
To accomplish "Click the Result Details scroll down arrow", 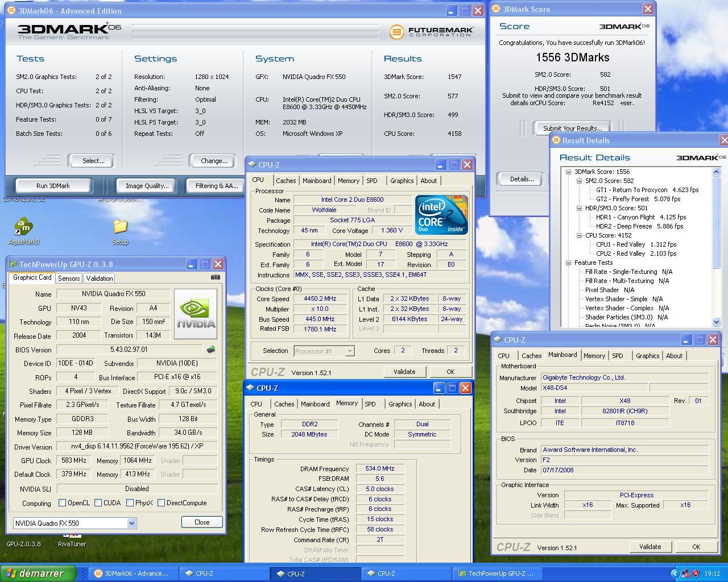I will point(716,322).
